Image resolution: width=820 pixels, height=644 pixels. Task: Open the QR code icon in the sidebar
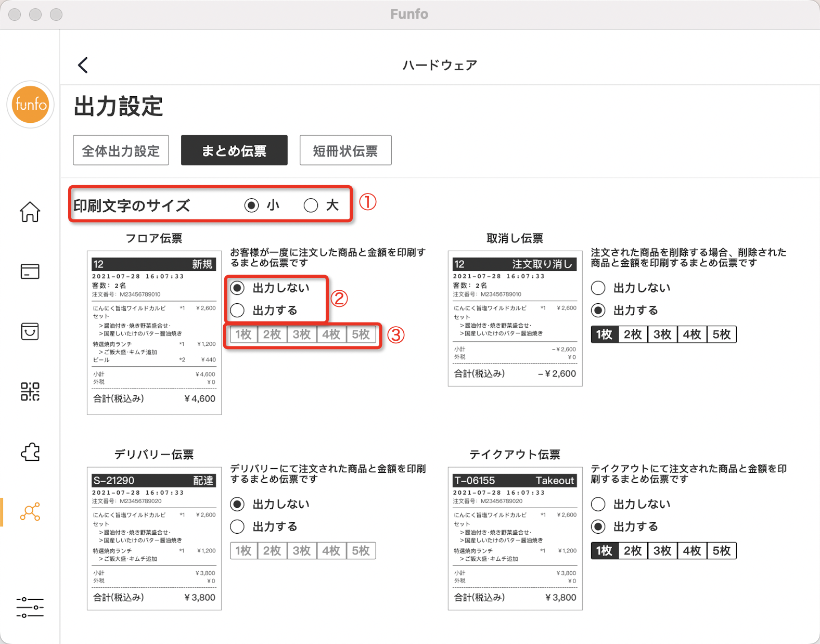click(x=30, y=392)
